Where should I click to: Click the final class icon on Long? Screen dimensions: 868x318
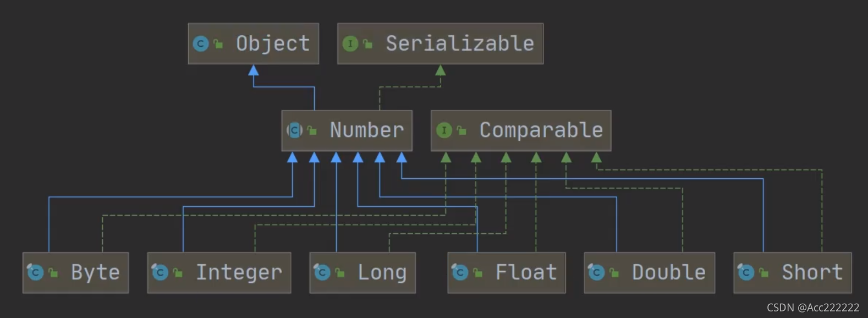(322, 272)
